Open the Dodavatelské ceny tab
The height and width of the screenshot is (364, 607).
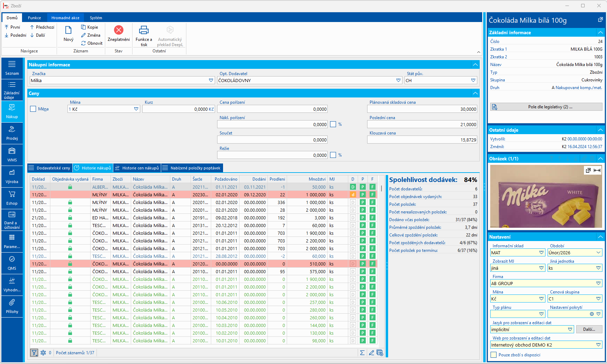click(50, 168)
